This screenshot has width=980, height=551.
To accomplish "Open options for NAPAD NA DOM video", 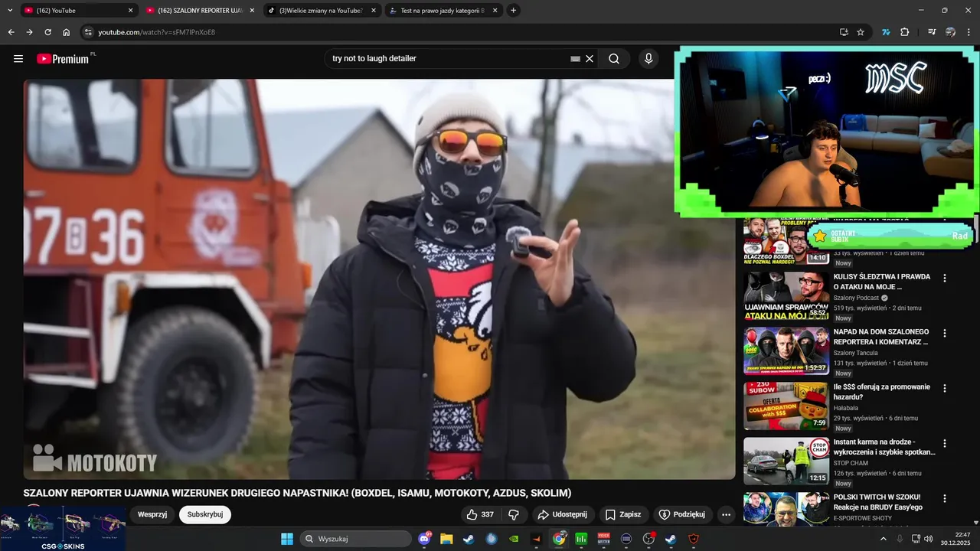I will 945,334.
